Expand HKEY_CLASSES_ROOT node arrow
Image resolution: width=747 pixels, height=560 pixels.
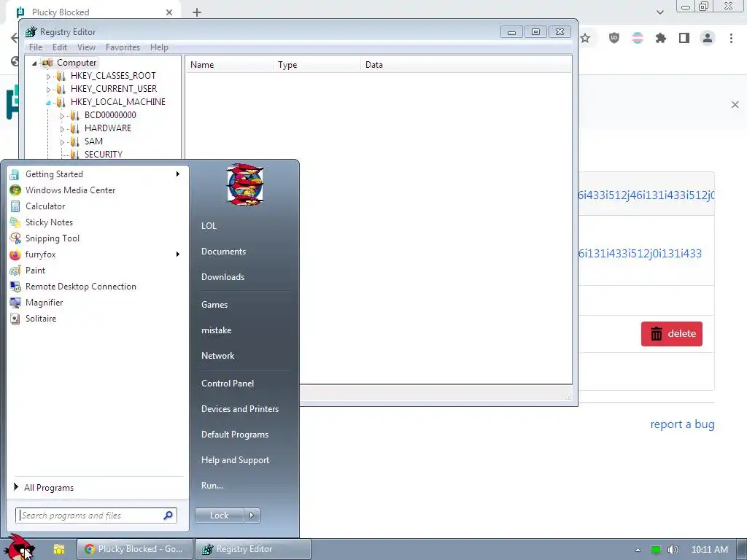click(x=48, y=76)
